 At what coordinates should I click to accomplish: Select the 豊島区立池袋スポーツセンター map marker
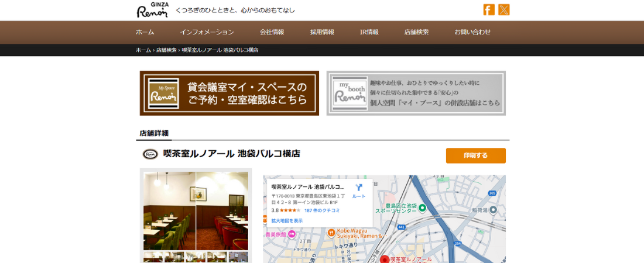point(422,208)
